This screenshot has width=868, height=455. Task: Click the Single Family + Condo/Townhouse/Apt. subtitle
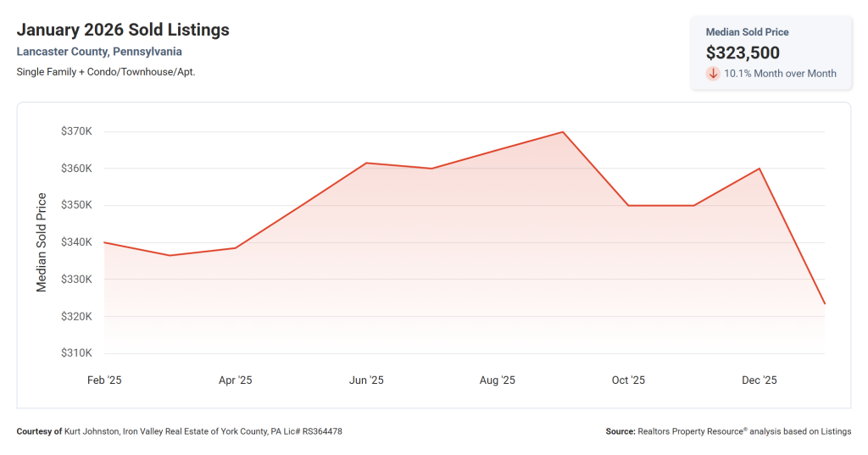106,72
